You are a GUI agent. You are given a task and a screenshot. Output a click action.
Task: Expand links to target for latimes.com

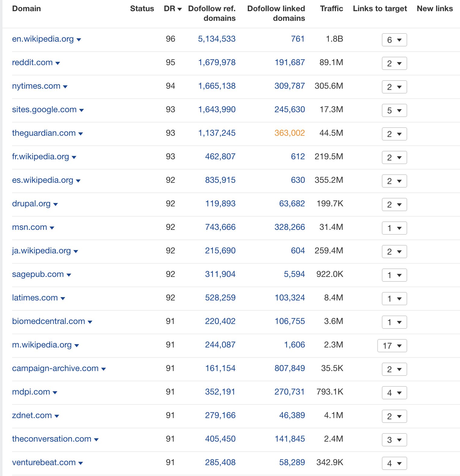pyautogui.click(x=394, y=299)
